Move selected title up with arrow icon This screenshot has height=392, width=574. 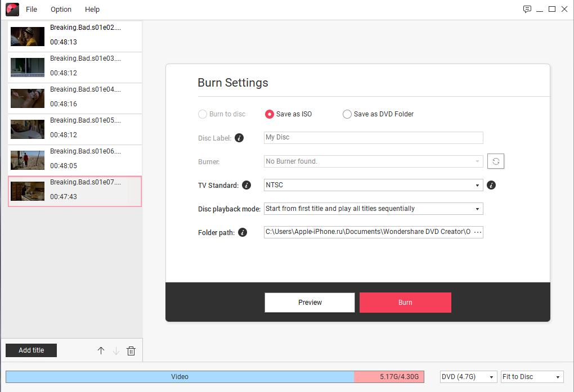[101, 350]
